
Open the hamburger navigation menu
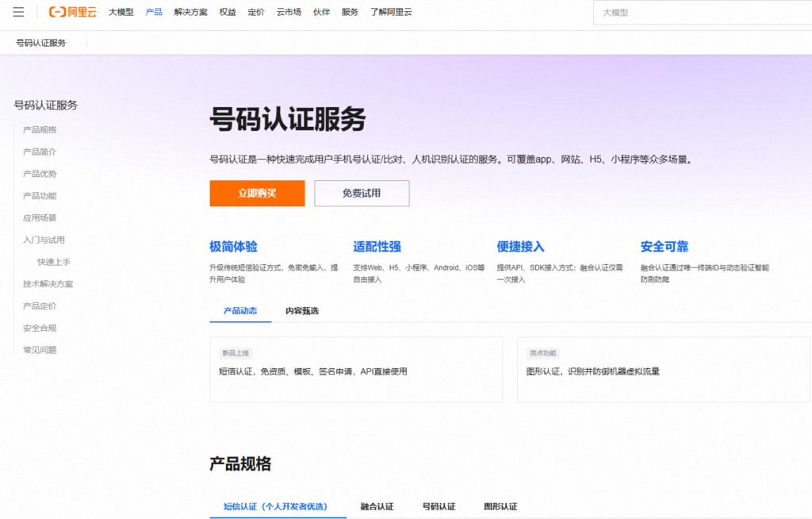tap(19, 12)
